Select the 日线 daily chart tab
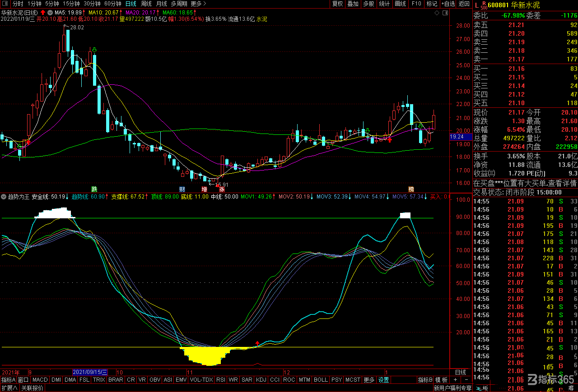Viewport: 578px width, 392px height. click(131, 4)
